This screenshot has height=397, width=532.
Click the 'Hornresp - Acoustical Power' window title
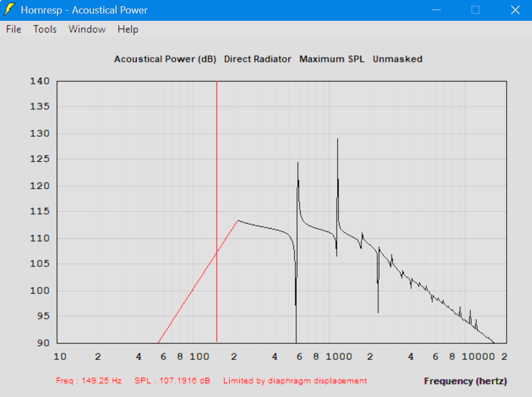pos(84,10)
